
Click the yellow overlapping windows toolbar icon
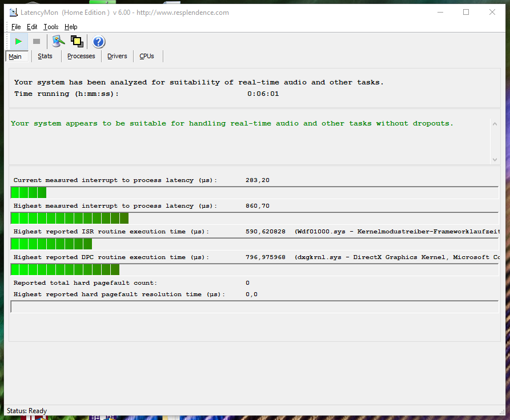point(77,42)
